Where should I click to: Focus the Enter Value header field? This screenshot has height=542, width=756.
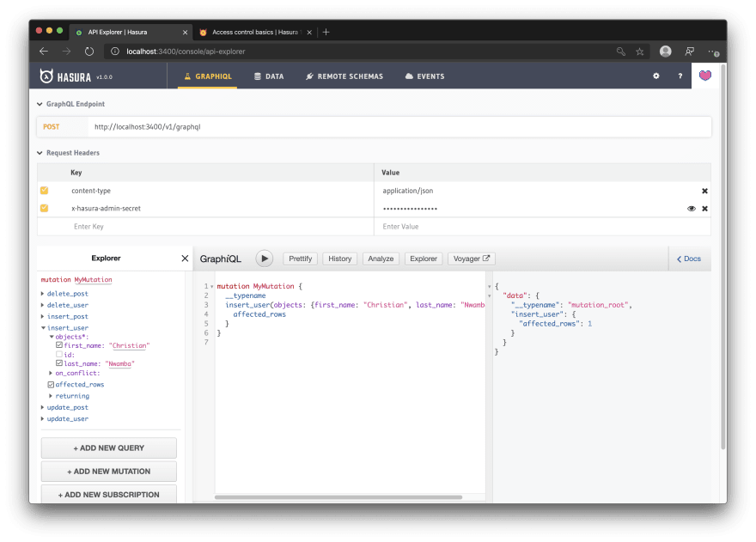(x=542, y=227)
